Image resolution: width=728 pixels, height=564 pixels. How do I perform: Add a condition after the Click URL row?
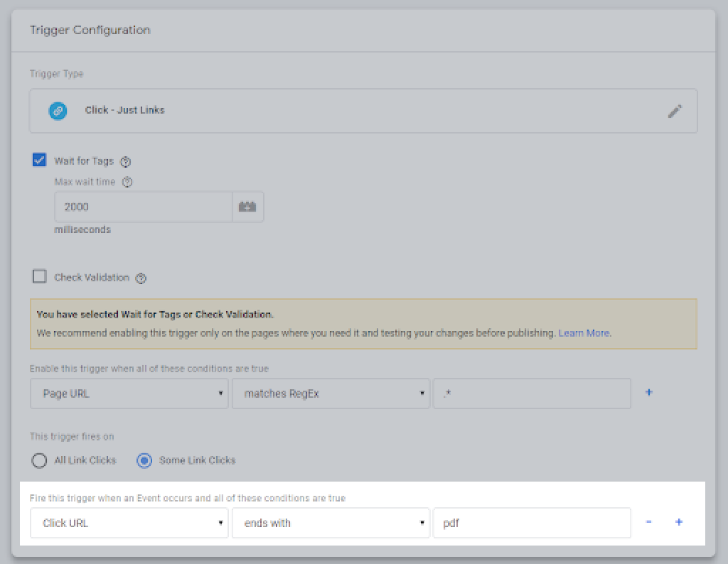679,522
